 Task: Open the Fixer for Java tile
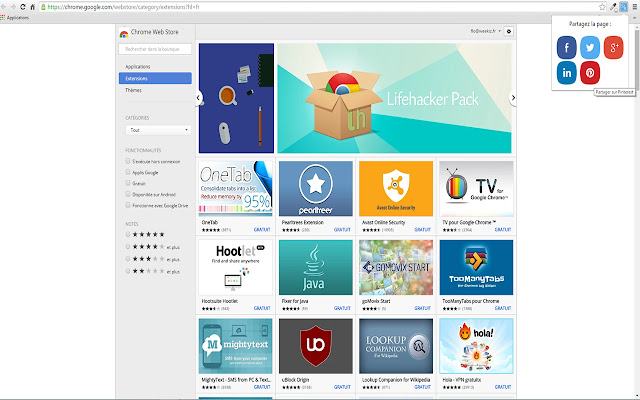tap(316, 276)
